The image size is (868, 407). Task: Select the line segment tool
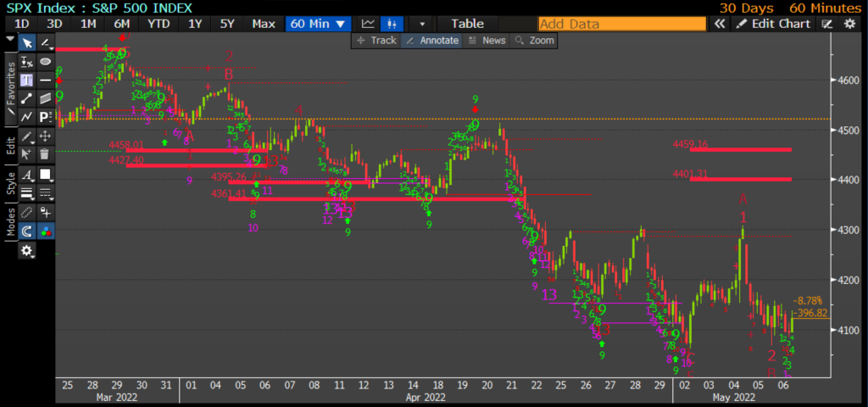pos(26,98)
